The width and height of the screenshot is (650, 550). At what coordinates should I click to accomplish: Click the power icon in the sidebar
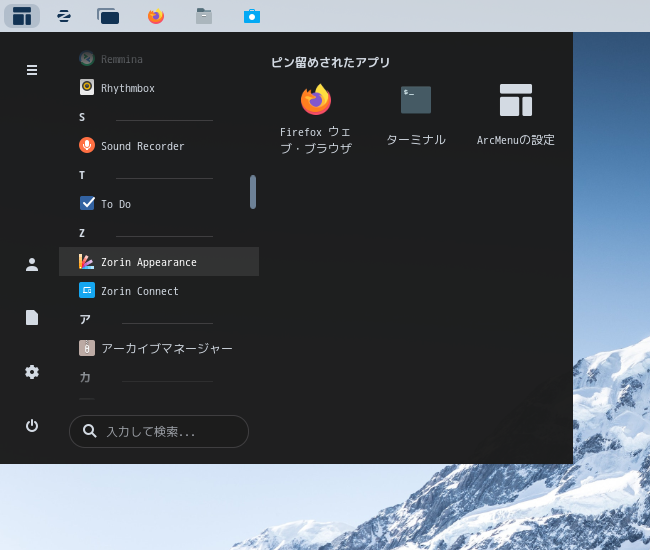click(32, 426)
